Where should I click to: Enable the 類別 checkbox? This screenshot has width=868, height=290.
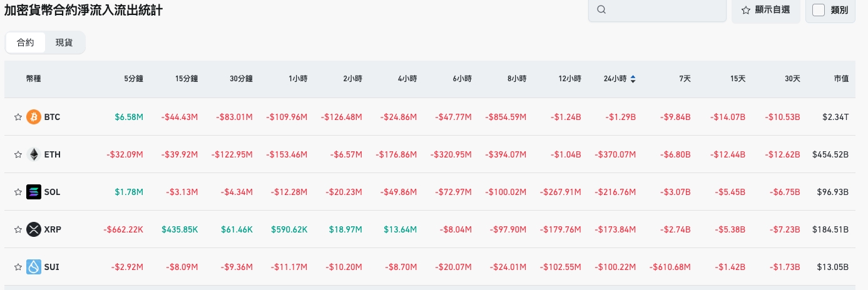click(819, 10)
